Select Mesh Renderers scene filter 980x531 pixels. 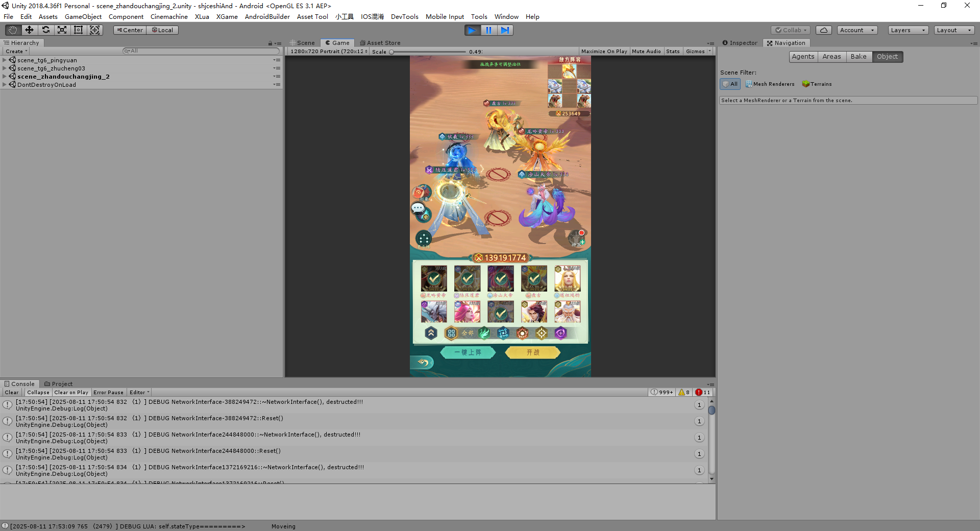tap(770, 84)
